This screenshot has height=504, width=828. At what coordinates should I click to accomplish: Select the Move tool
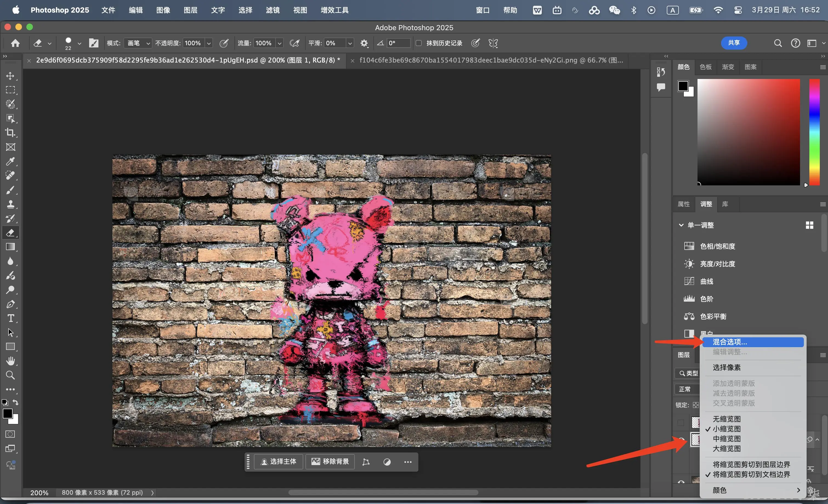[10, 76]
